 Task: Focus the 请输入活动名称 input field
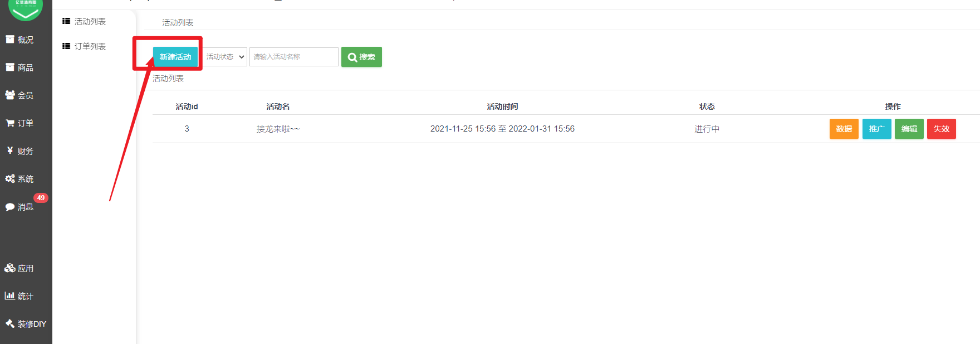tap(294, 57)
